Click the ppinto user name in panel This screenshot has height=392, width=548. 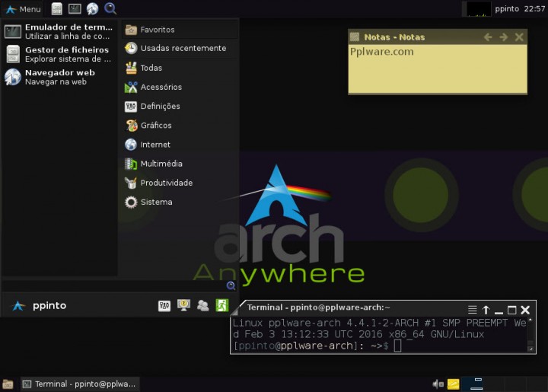click(507, 9)
